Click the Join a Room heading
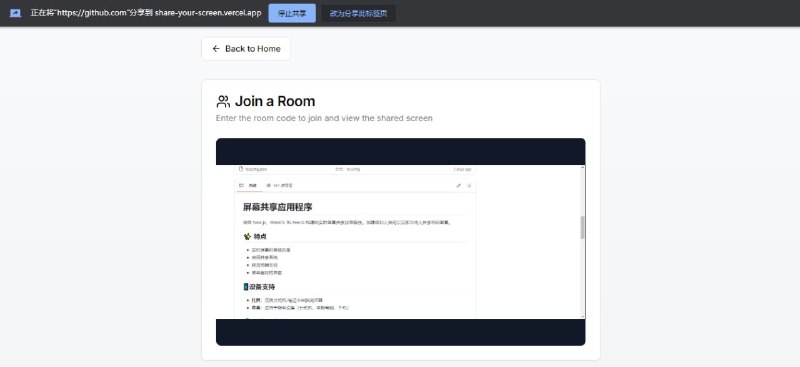The width and height of the screenshot is (800, 367). pyautogui.click(x=275, y=101)
